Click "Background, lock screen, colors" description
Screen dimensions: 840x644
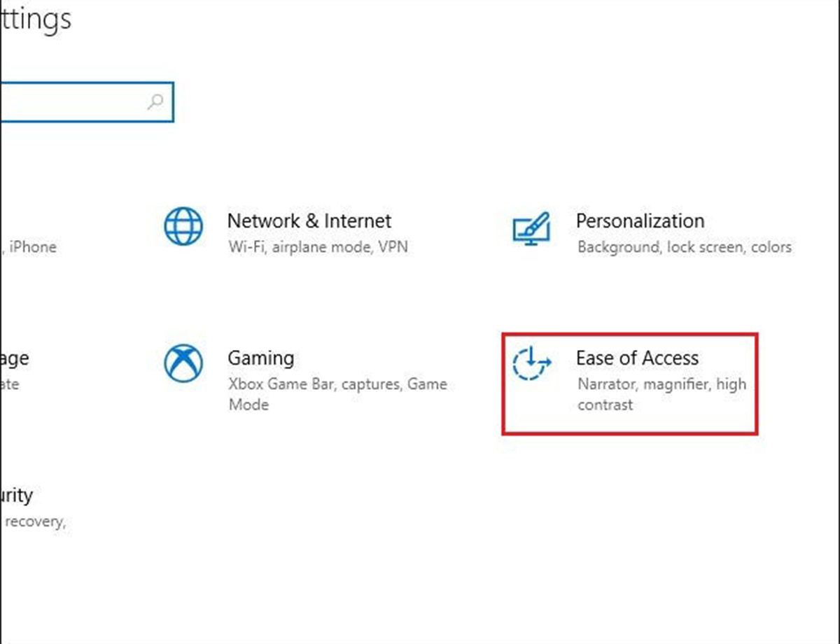684,247
